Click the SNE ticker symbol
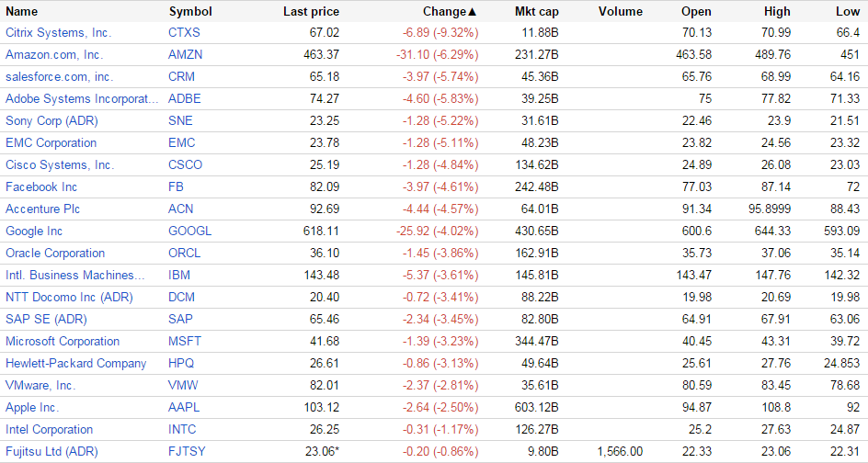 click(x=180, y=121)
